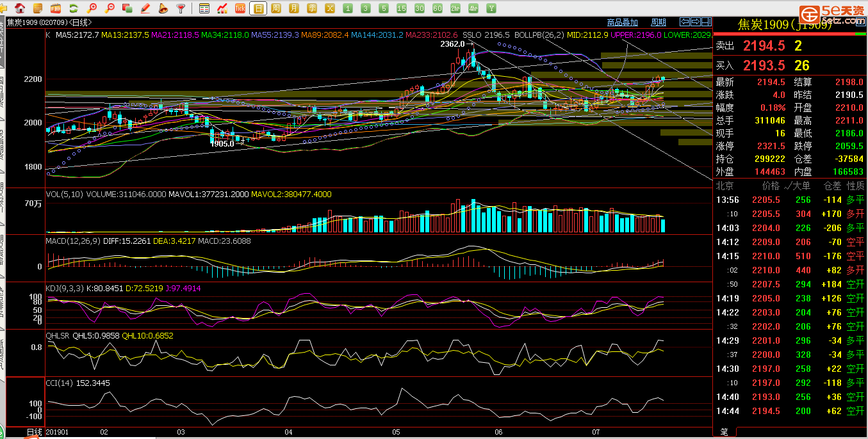868x439 pixels.
Task: Switch to 1-minute chart
Action: [x=348, y=8]
